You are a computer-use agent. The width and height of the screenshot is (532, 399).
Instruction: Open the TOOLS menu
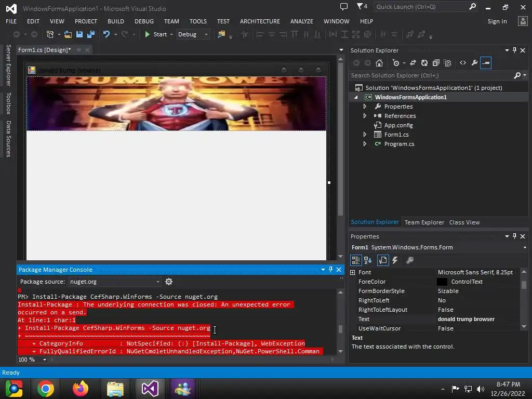(x=198, y=21)
